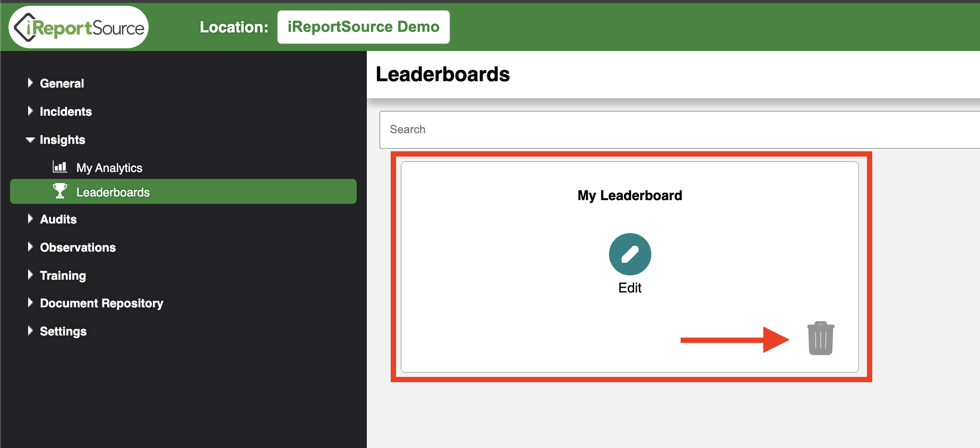Open the iReportSource Demo location selector

coord(363,27)
